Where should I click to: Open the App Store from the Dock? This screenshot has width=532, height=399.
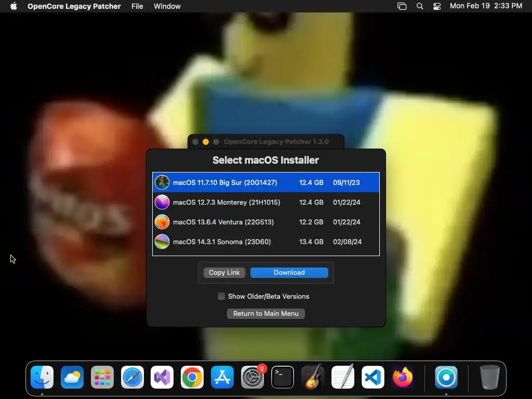point(222,377)
